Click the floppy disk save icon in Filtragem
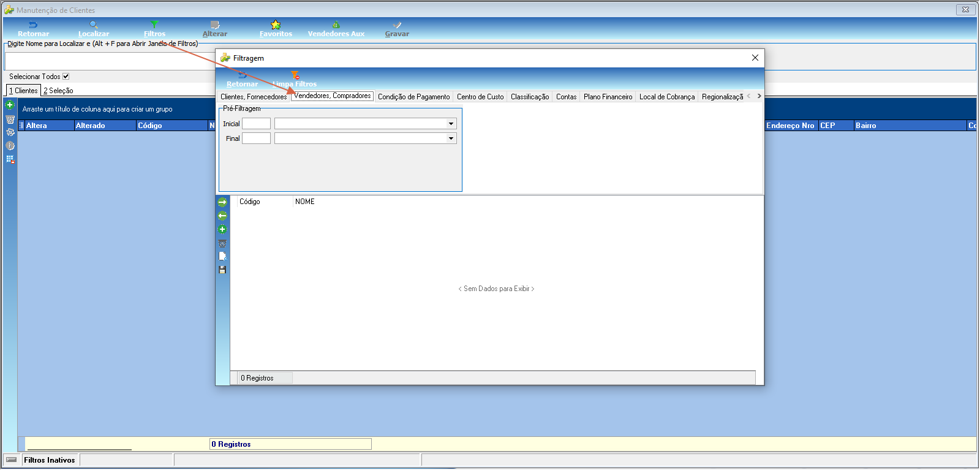 click(222, 270)
